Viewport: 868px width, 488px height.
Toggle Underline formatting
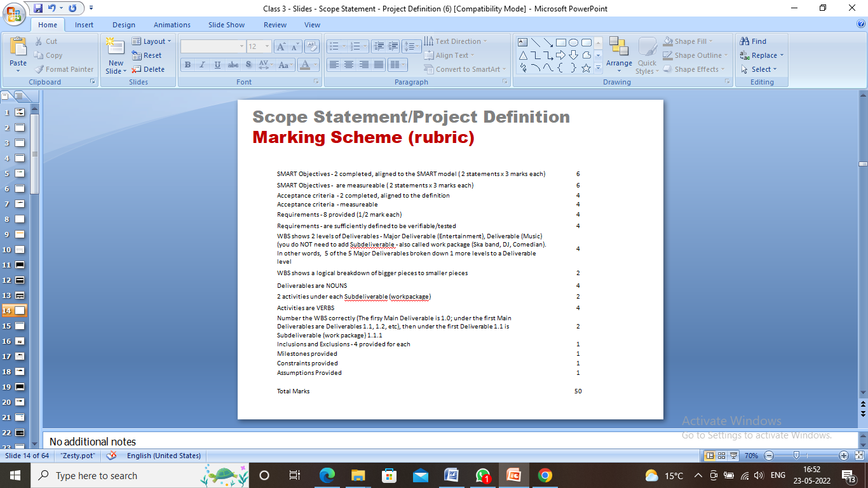pos(217,65)
